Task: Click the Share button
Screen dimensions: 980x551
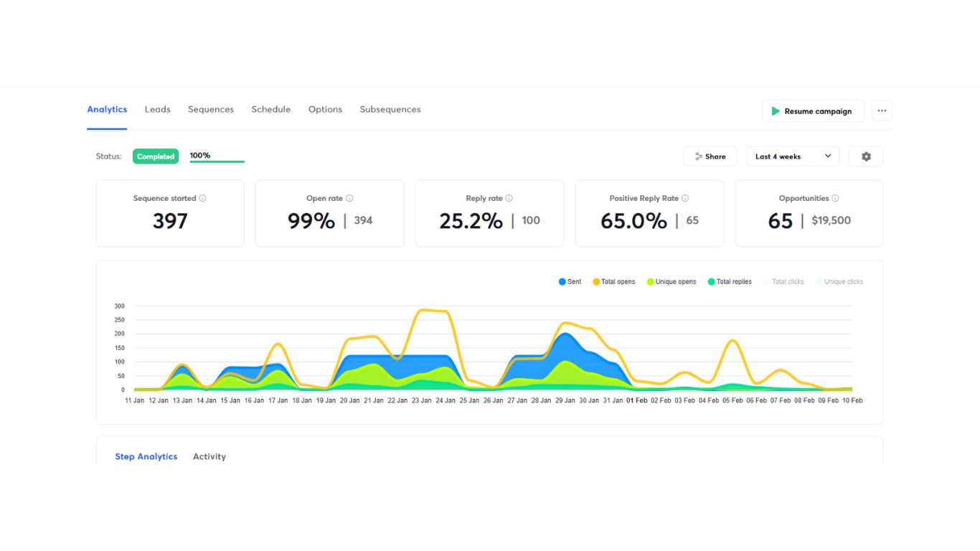Action: coord(710,156)
